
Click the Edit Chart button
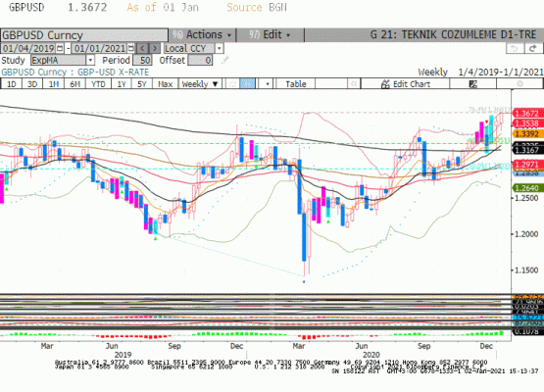pos(405,84)
